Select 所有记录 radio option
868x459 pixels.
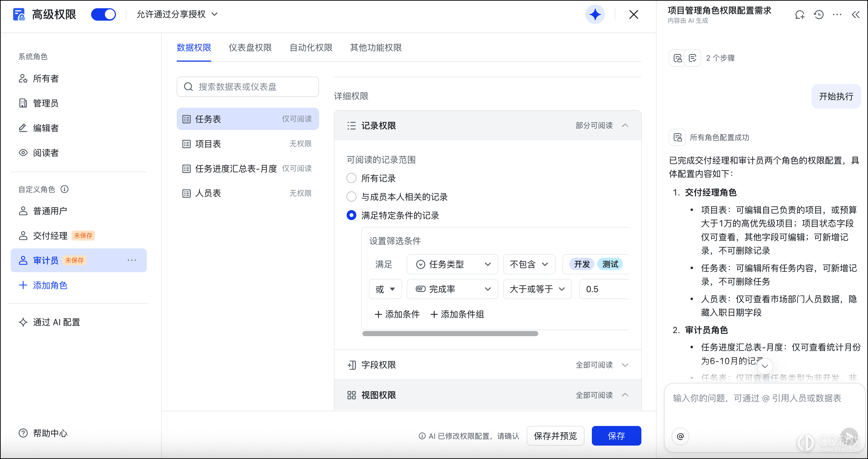pyautogui.click(x=351, y=178)
